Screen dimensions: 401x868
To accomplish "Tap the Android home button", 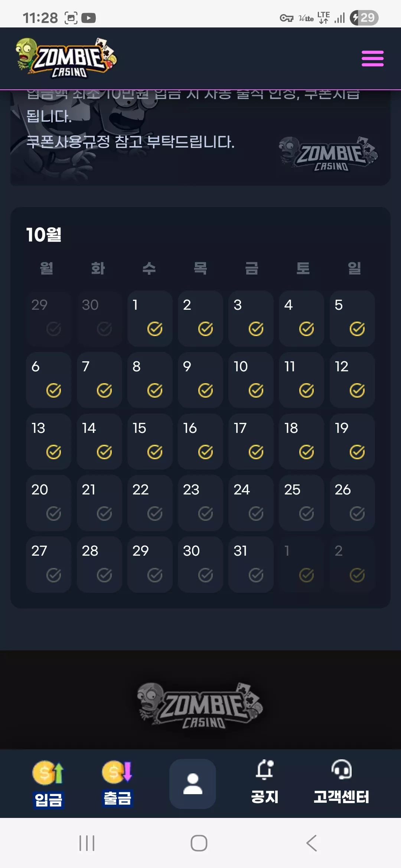I will point(199,843).
